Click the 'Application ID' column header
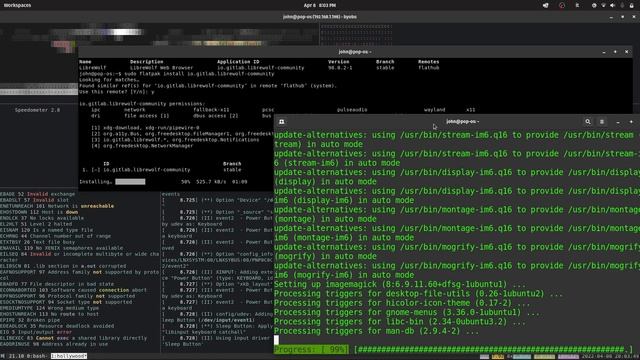 point(238,62)
